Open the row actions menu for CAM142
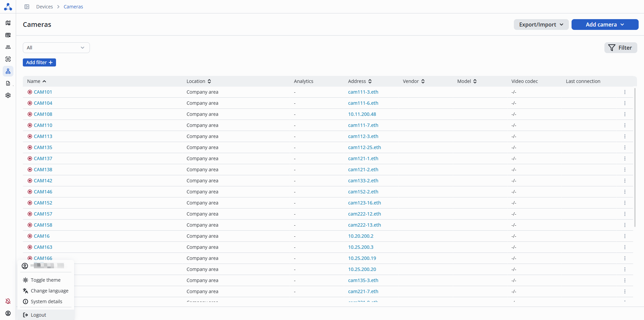The image size is (644, 320). tap(625, 181)
